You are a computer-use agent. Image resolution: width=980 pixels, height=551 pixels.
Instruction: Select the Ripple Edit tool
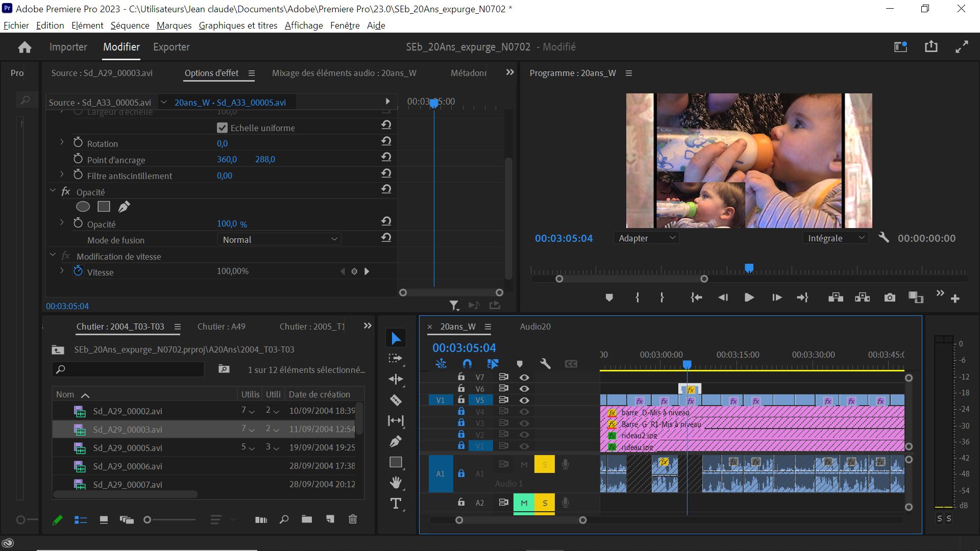pyautogui.click(x=396, y=379)
